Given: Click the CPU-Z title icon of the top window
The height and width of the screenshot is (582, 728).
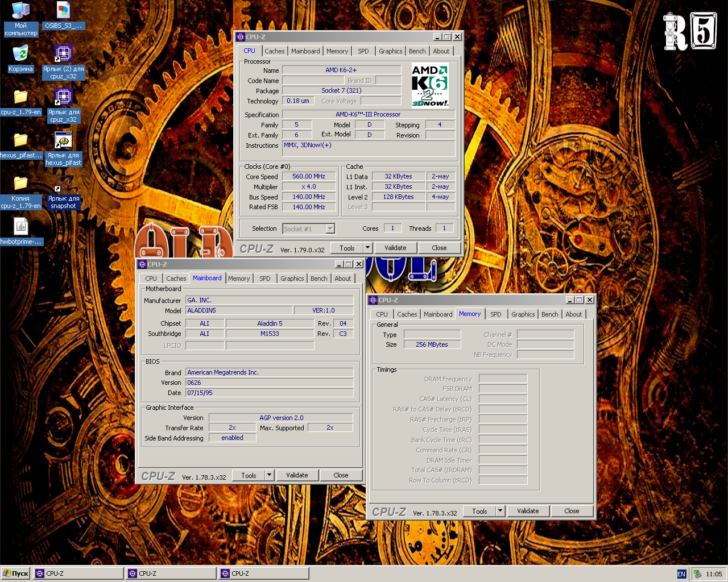Looking at the screenshot, I should [241, 37].
